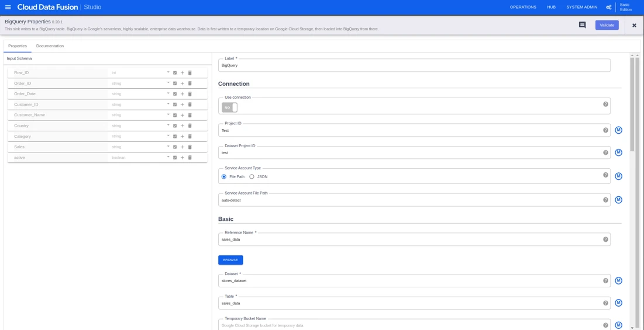Show help for Reference Name
This screenshot has width=644, height=330.
[605, 239]
